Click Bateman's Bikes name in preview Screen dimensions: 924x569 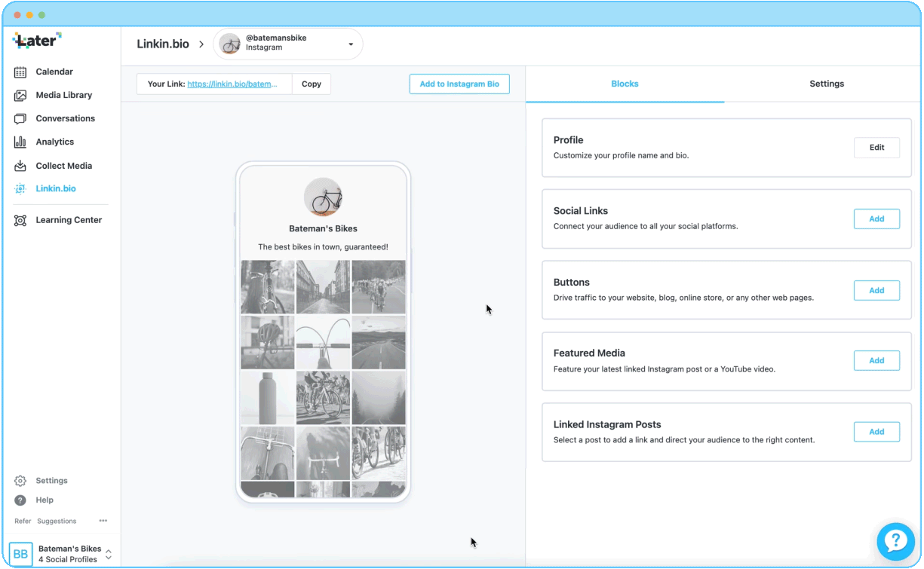coord(323,228)
